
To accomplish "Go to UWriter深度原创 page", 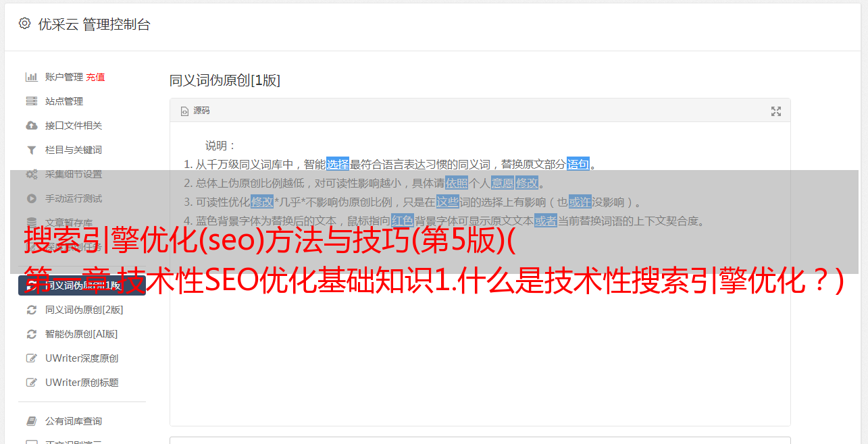I will (x=82, y=358).
